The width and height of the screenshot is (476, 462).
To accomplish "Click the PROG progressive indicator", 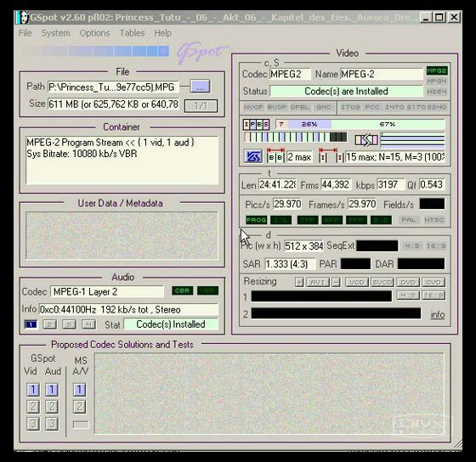I will coord(257,220).
